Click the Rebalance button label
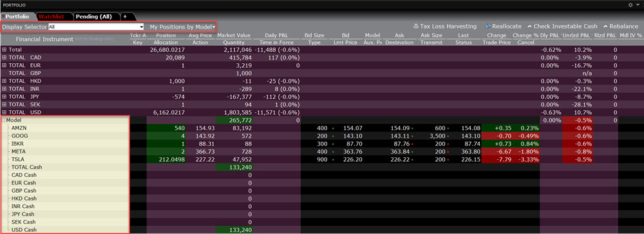Viewport: 644px width, 234px height. pos(623,26)
